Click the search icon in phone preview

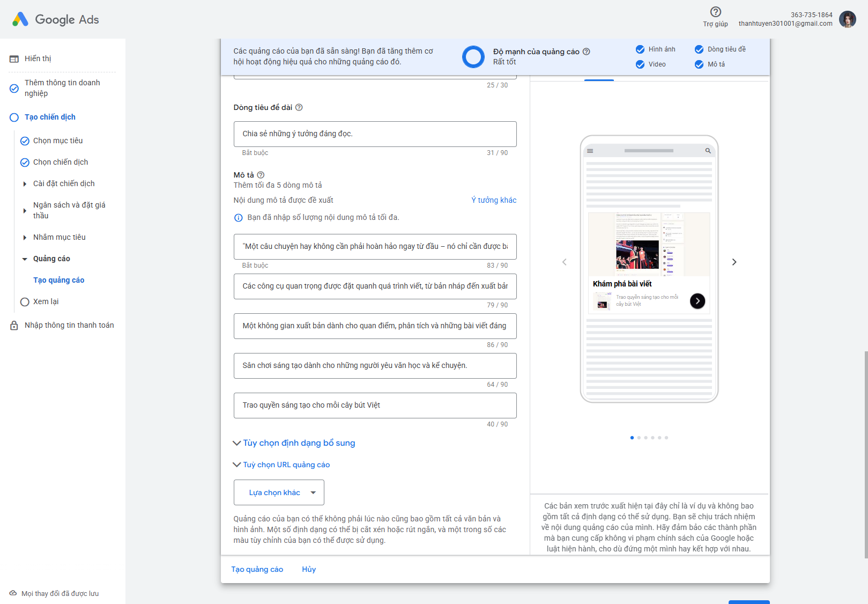(x=708, y=151)
